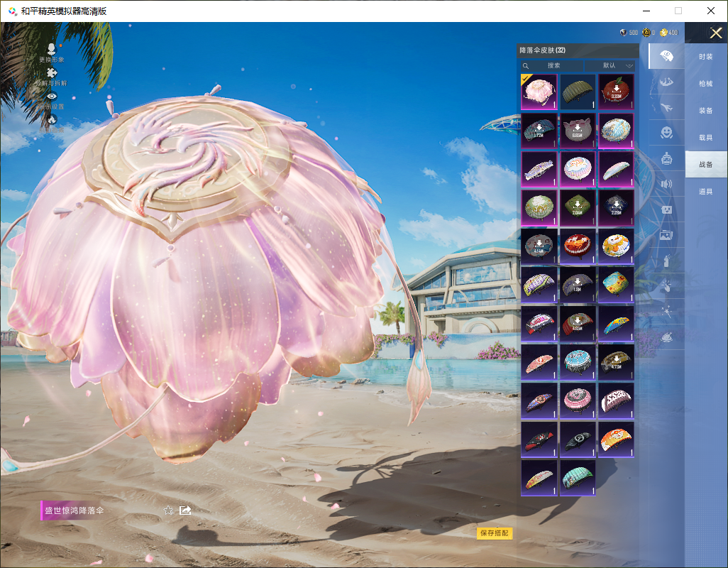Click the gold badge currency showing 0
Viewport: 728px width, 568px height.
(x=649, y=32)
